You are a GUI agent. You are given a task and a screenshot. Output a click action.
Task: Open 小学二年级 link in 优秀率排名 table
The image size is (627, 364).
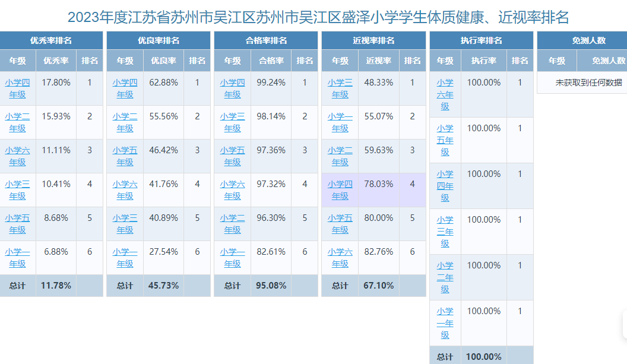(18, 122)
